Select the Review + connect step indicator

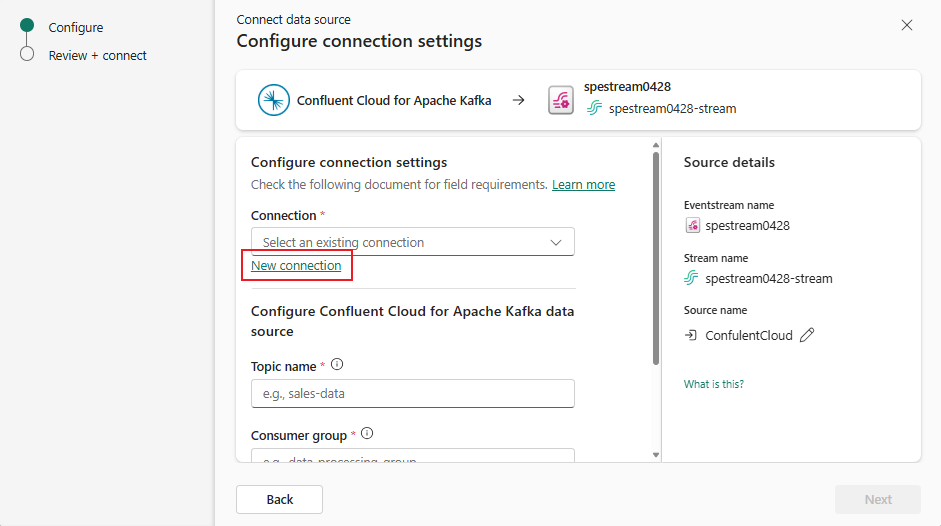point(27,55)
